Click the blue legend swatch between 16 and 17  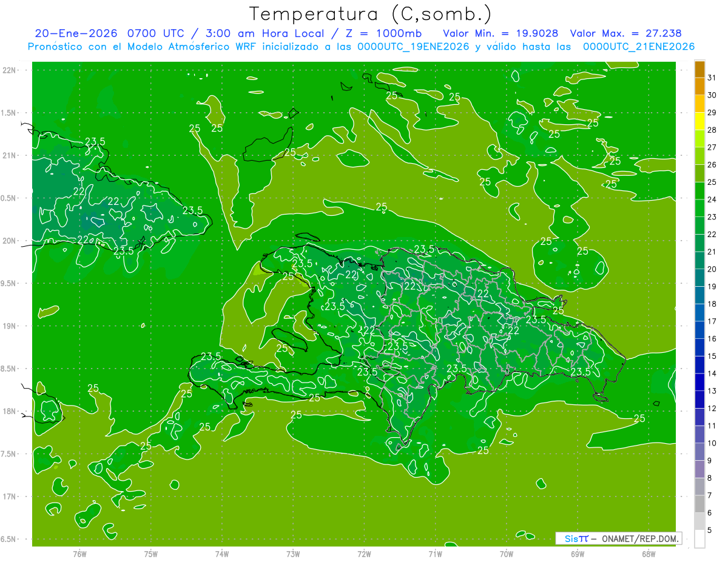click(699, 330)
